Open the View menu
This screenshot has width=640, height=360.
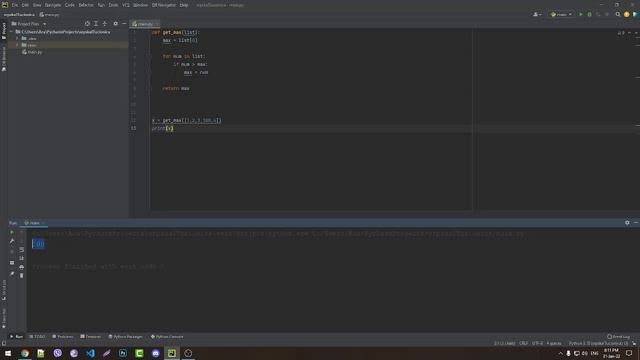tap(37, 5)
